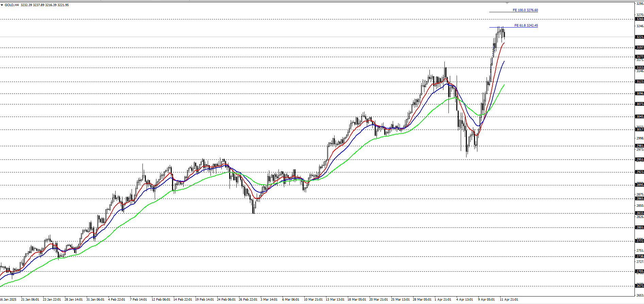This screenshot has height=304, width=644.
Task: Click the 3260 price level label
Action: [x=640, y=19]
